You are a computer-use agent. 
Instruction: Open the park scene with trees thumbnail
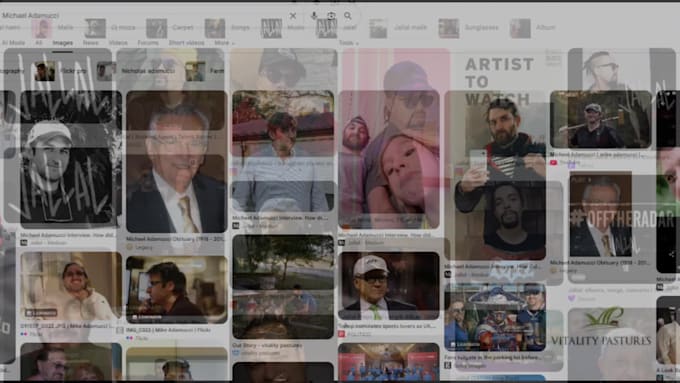[283, 287]
